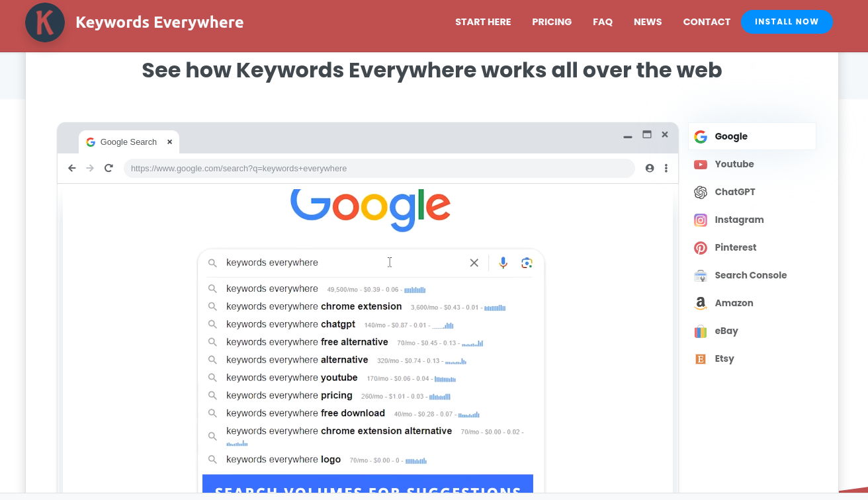Clear the search query with the X
Screen dimensions: 868x500
coord(474,263)
